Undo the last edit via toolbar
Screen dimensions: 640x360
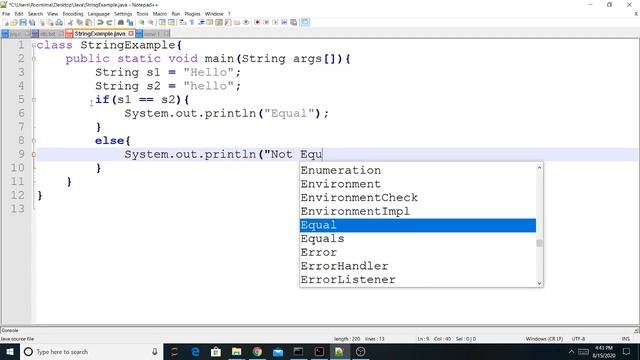[x=100, y=22]
